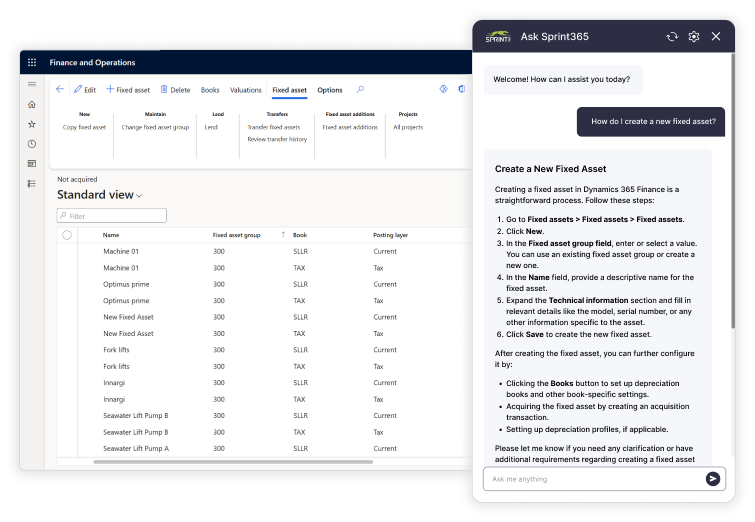Select Seawater Lift Pump B TAX row
755x522 pixels.
pyautogui.click(x=264, y=432)
